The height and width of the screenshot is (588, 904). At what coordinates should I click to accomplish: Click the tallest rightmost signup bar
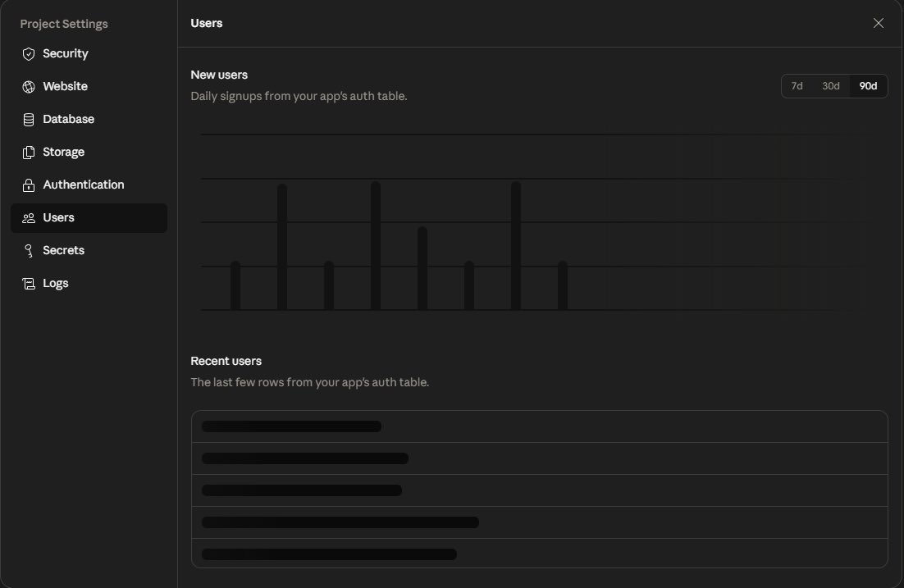click(516, 246)
